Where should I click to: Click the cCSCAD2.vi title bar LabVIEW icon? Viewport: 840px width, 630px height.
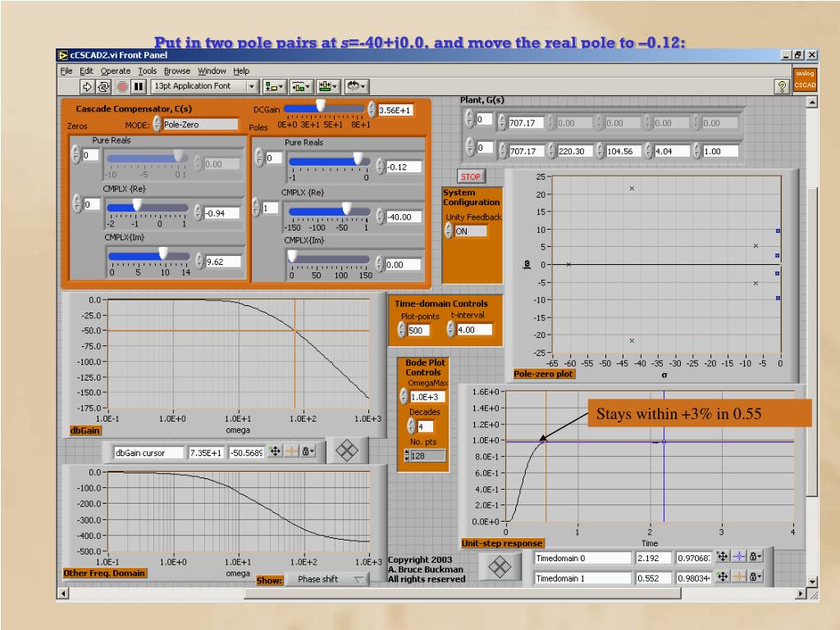(x=63, y=55)
